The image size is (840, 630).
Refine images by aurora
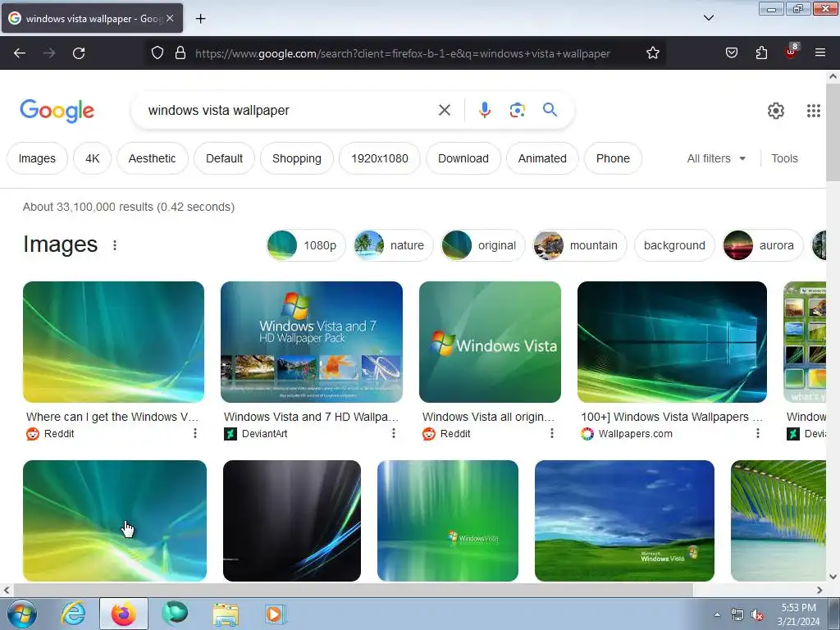pyautogui.click(x=763, y=245)
